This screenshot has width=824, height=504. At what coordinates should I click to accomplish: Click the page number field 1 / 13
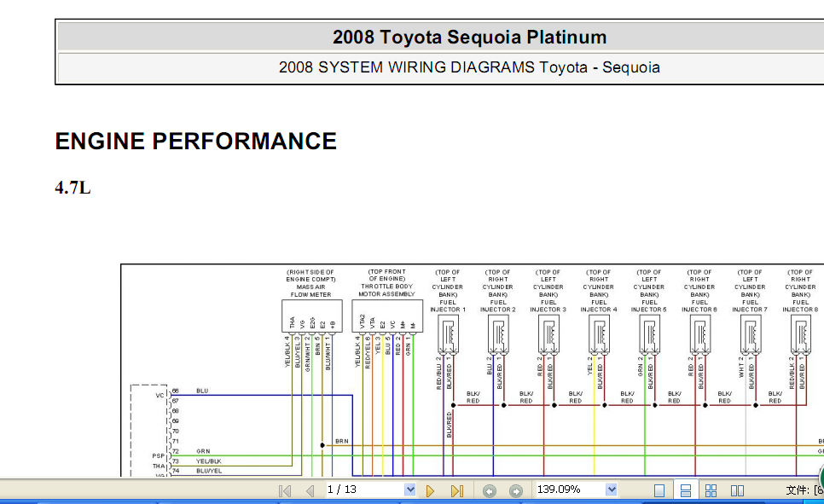365,490
